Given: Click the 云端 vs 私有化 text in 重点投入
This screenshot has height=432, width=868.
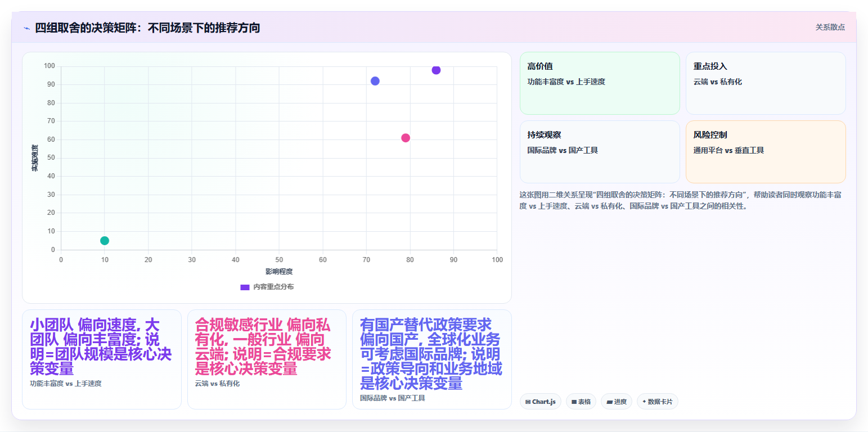Looking at the screenshot, I should pos(718,82).
